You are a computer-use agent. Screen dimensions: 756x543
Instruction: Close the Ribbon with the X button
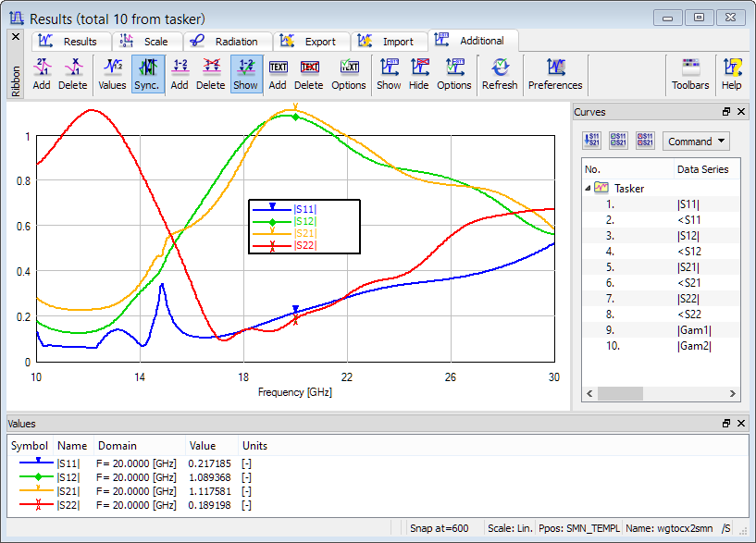click(16, 37)
